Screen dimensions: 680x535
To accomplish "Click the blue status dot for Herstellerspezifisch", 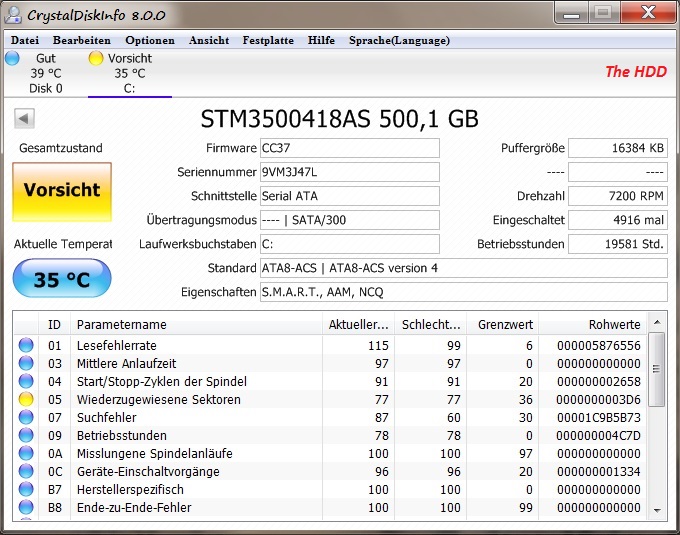I will pyautogui.click(x=26, y=489).
